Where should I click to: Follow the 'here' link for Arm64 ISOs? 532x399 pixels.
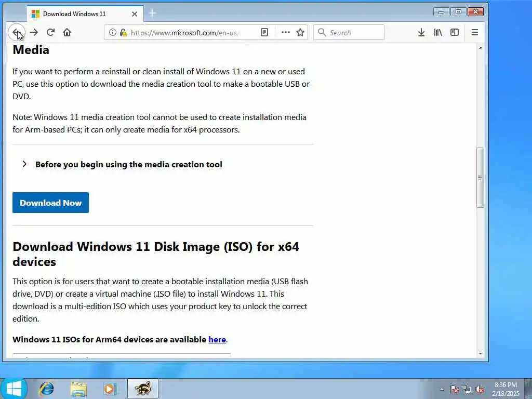click(217, 339)
